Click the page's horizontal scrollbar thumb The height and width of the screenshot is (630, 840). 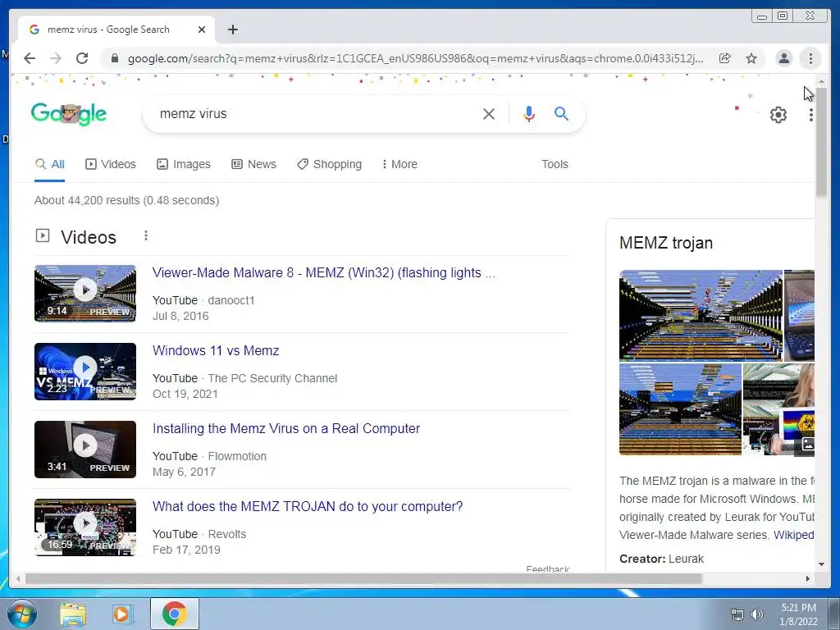tap(363, 578)
